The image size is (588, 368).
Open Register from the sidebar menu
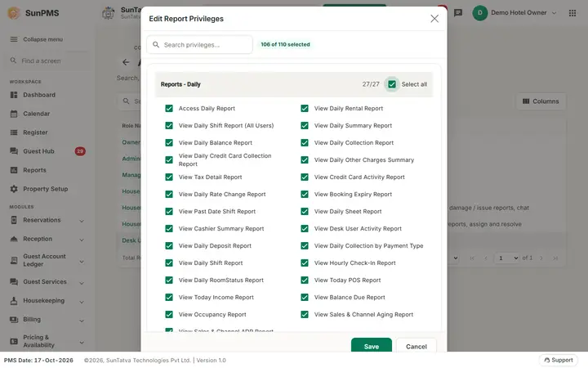(x=35, y=132)
